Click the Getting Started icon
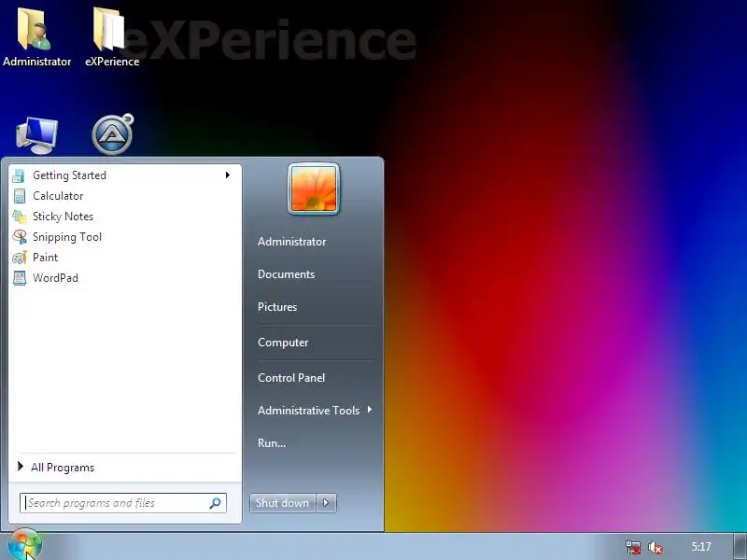This screenshot has width=747, height=560. point(19,175)
